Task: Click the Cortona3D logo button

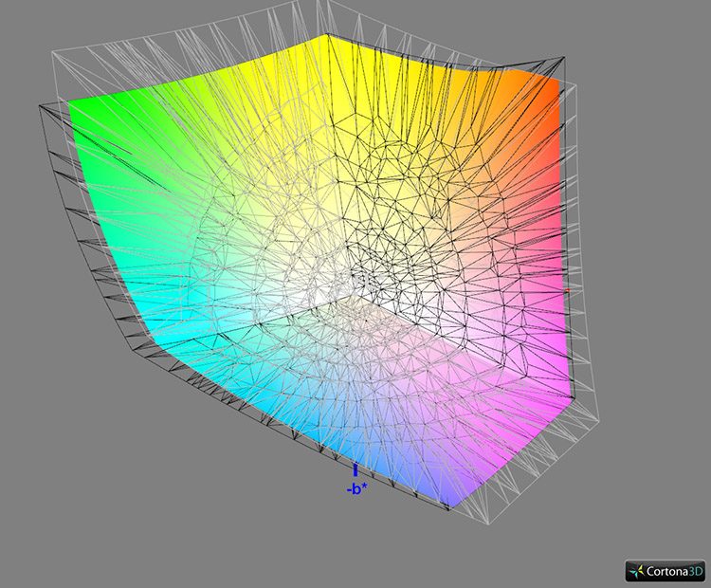Action: coord(665,571)
